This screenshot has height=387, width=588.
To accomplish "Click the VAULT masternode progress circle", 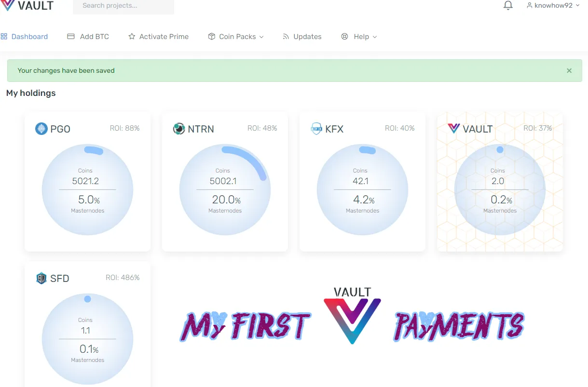I will [500, 190].
